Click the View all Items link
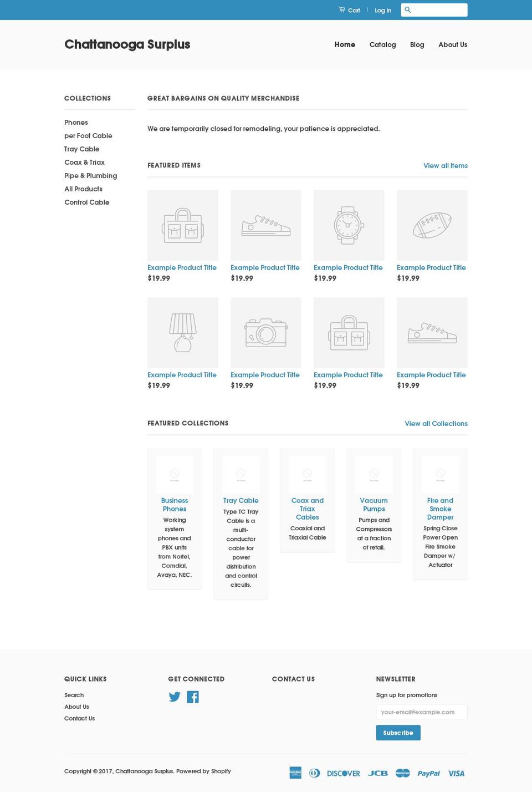The height and width of the screenshot is (792, 532). (445, 165)
